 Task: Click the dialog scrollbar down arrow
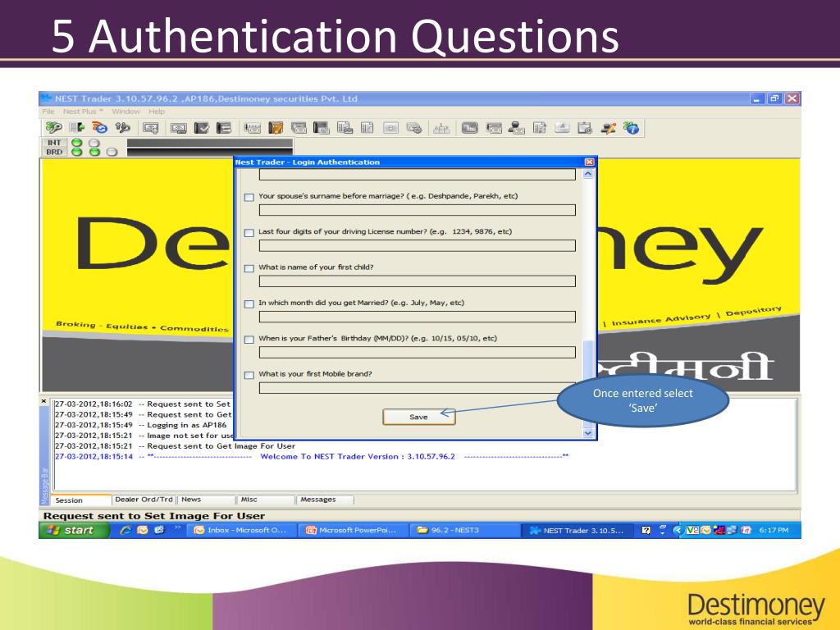(x=588, y=433)
